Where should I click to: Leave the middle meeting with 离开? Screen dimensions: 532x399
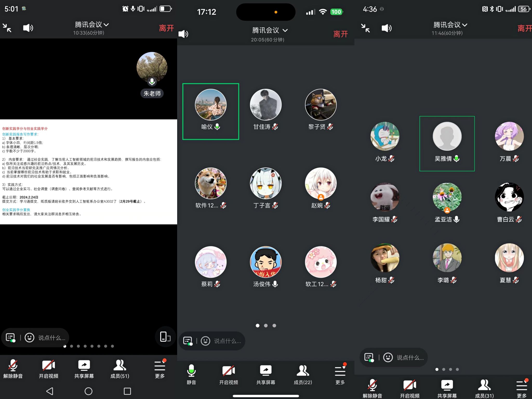tap(340, 34)
